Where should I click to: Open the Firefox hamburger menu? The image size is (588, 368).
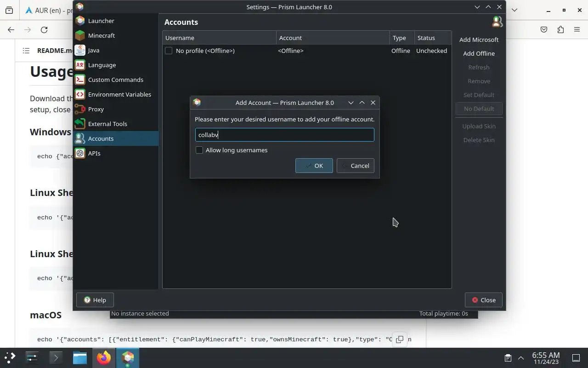577,29
